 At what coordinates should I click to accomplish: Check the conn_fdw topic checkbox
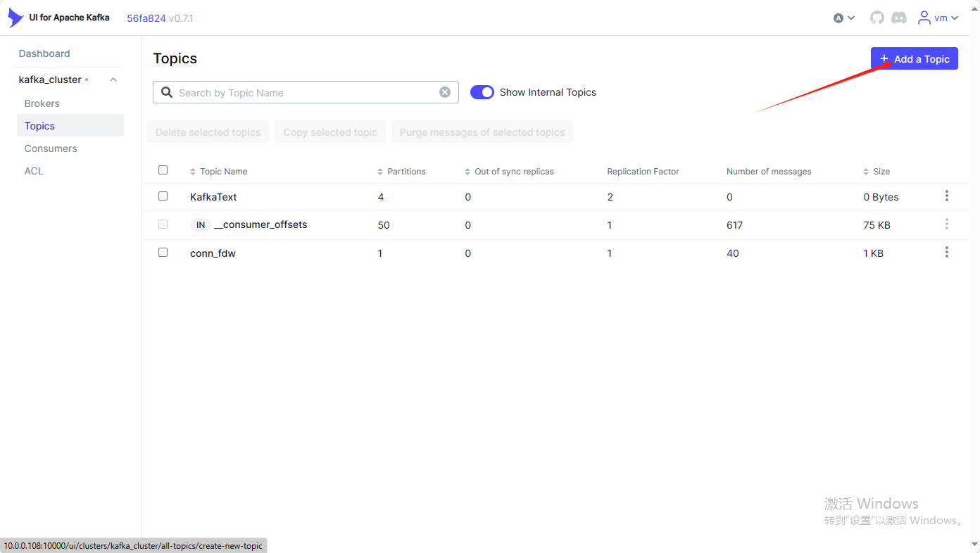pos(163,253)
